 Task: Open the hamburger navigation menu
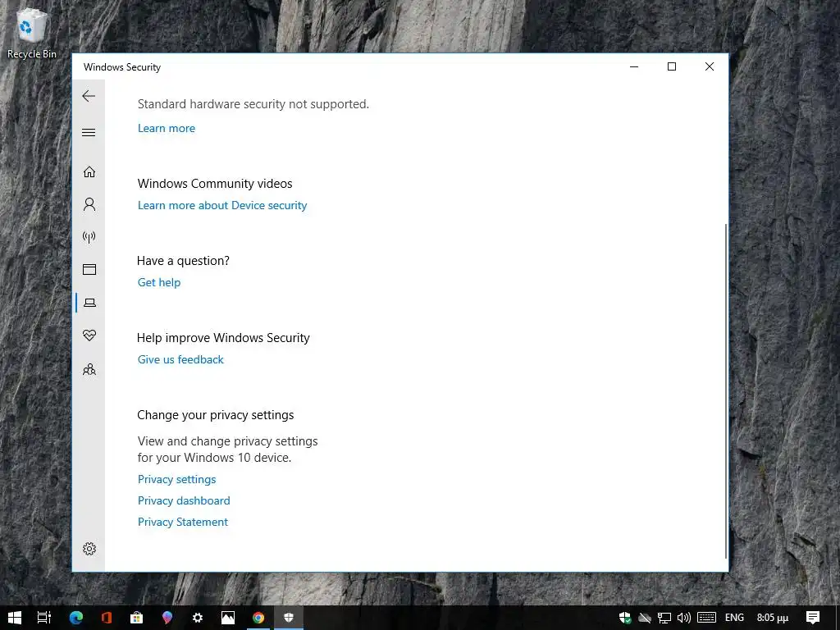click(89, 132)
